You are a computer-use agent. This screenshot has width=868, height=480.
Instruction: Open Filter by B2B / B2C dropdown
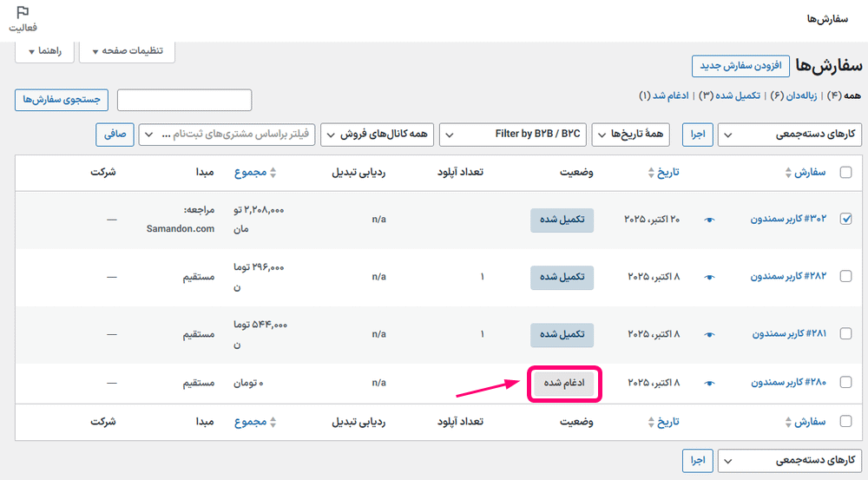513,135
